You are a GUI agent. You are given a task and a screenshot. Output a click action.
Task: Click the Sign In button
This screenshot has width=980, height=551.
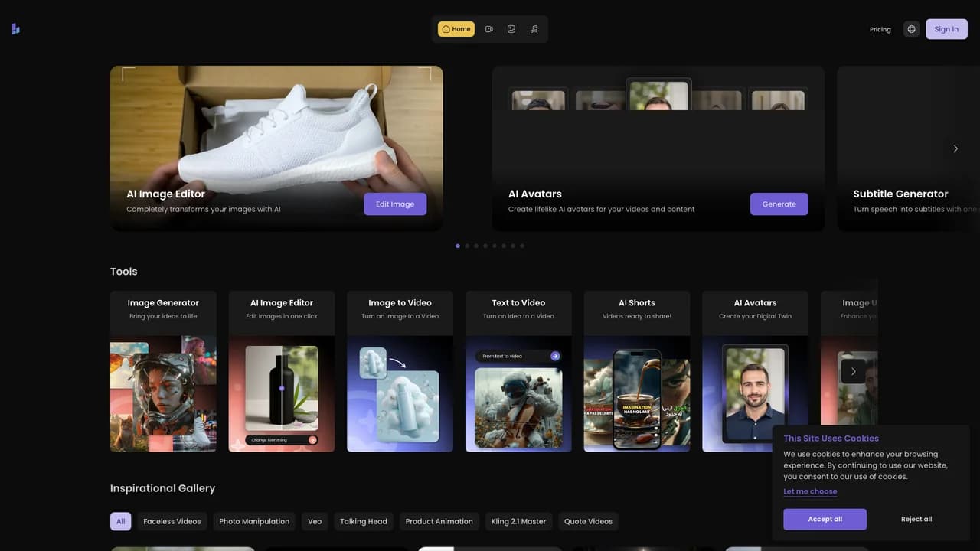(x=946, y=29)
